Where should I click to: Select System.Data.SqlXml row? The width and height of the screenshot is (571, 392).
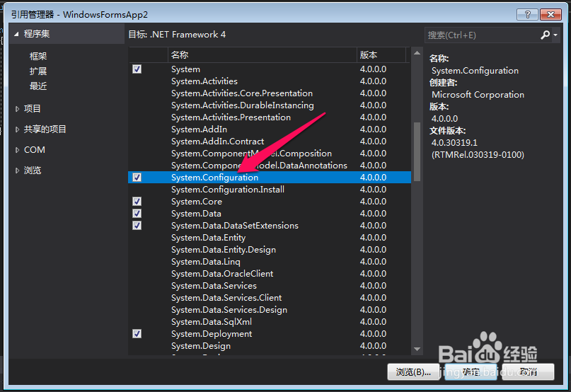click(270, 322)
